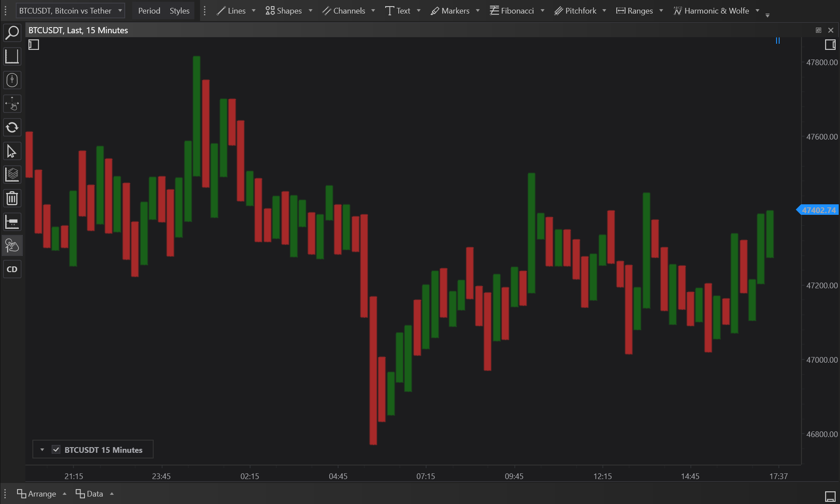Toggle the right panel via top-right chart icon
The image size is (840, 504).
pyautogui.click(x=830, y=45)
